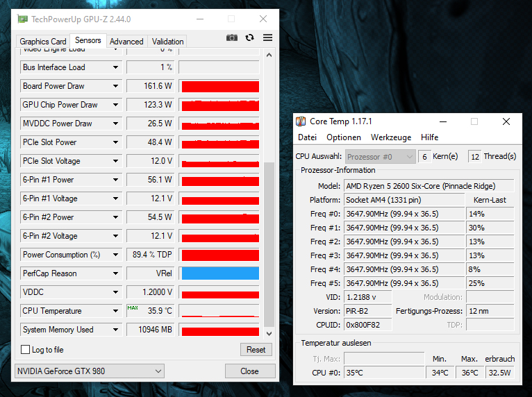Image resolution: width=532 pixels, height=397 pixels.
Task: Open the 6-Pin #1 Voltage dropdown
Action: (116, 198)
